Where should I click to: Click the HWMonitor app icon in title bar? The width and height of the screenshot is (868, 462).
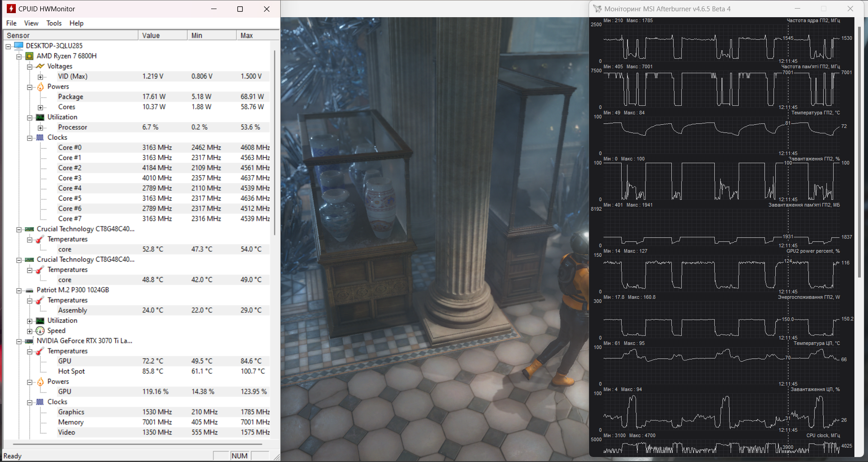[11, 9]
